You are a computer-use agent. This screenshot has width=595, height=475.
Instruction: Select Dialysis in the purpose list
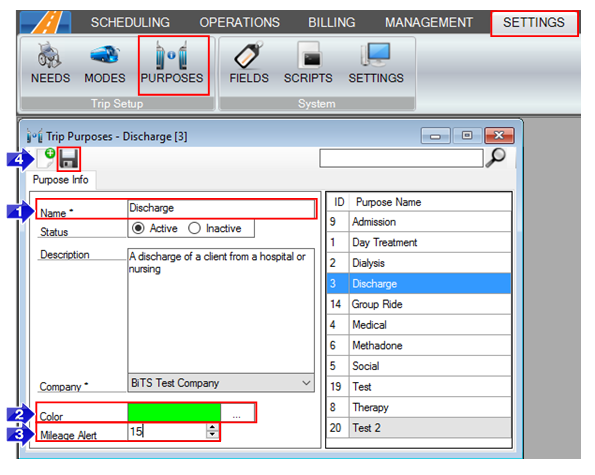419,263
